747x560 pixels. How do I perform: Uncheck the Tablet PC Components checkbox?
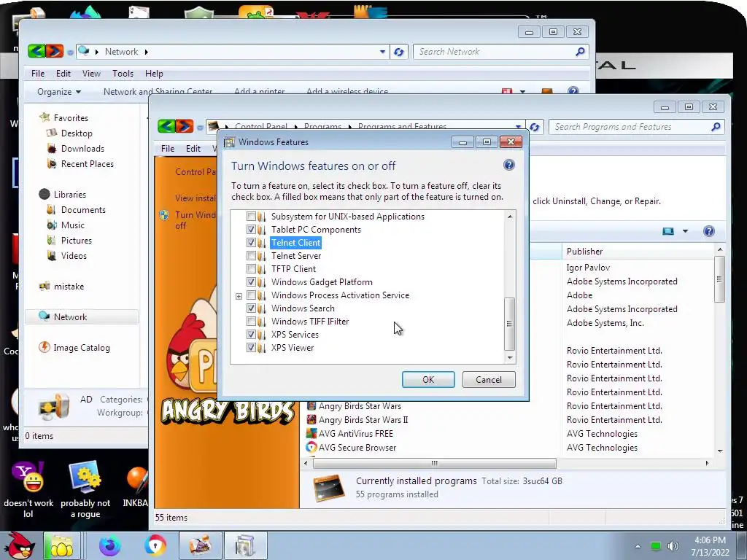click(x=251, y=230)
